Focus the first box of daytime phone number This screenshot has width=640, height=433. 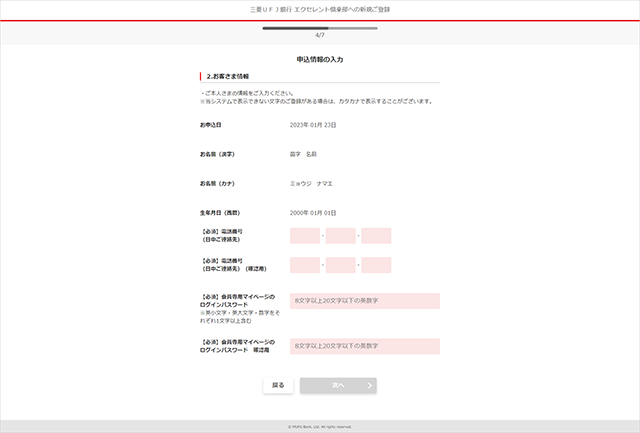[305, 236]
